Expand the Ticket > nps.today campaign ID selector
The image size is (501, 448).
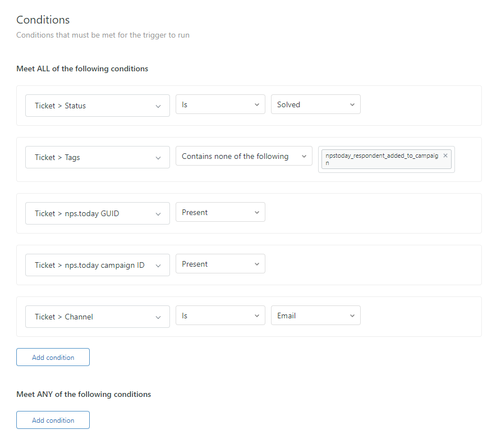point(97,265)
